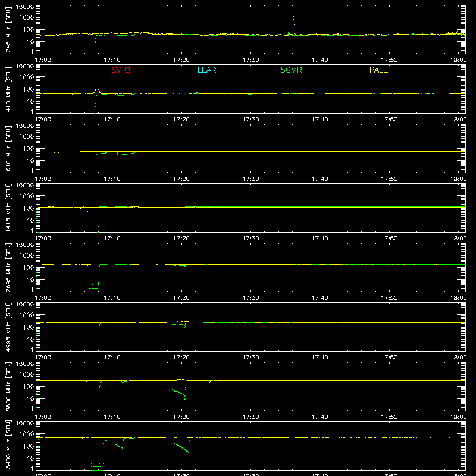This screenshot has height=476, width=476.
Task: Click the cyan LEAR station label
Action: 206,70
